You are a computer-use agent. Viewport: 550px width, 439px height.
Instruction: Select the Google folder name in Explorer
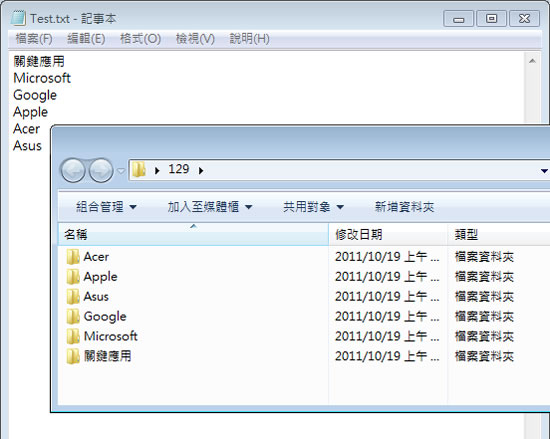(105, 317)
